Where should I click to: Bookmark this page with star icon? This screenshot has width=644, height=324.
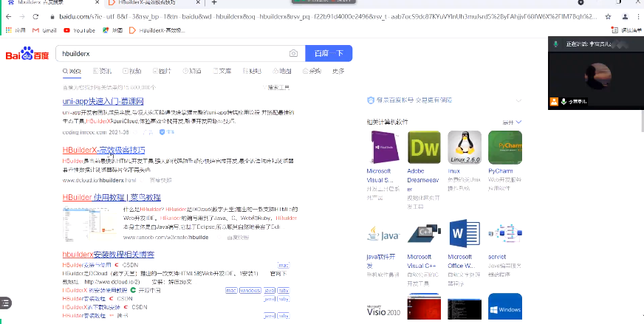608,17
